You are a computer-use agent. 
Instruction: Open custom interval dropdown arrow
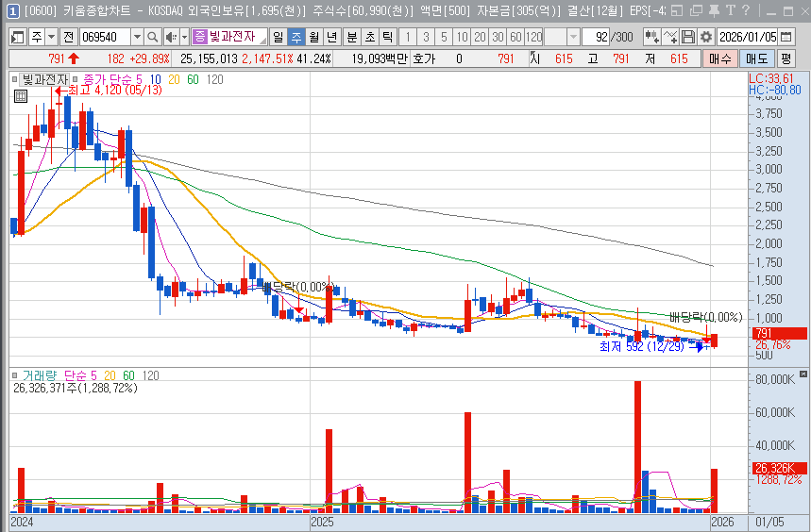click(573, 37)
